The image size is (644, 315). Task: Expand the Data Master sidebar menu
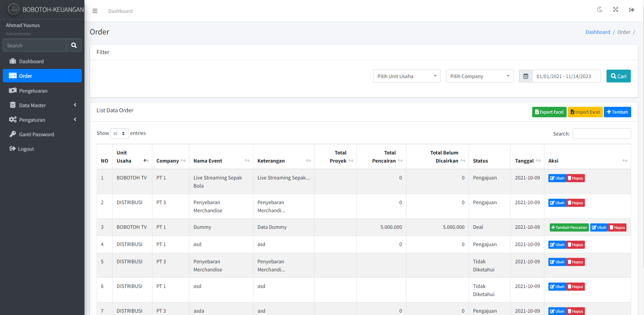(x=42, y=105)
